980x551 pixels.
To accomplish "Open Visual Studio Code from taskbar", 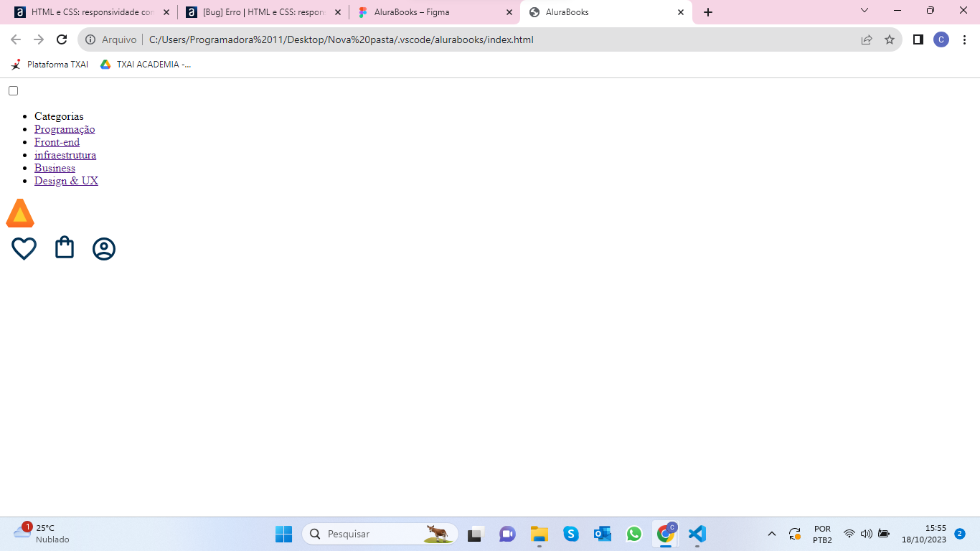I will click(x=697, y=534).
